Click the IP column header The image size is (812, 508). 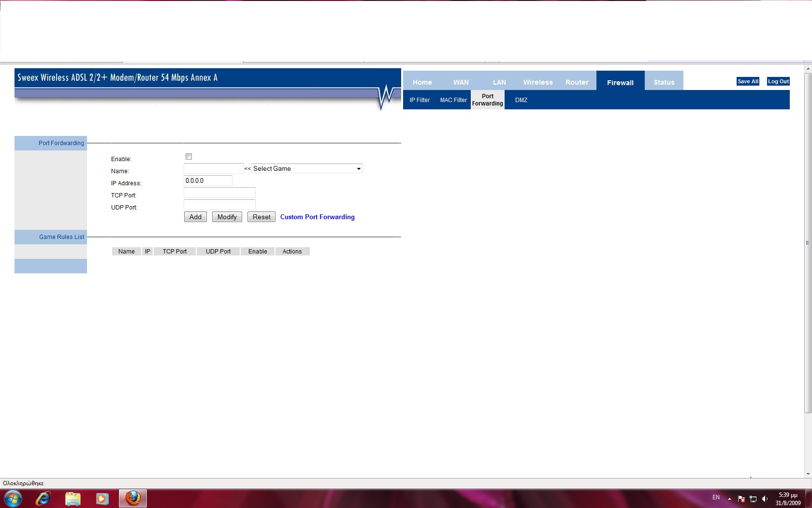147,252
